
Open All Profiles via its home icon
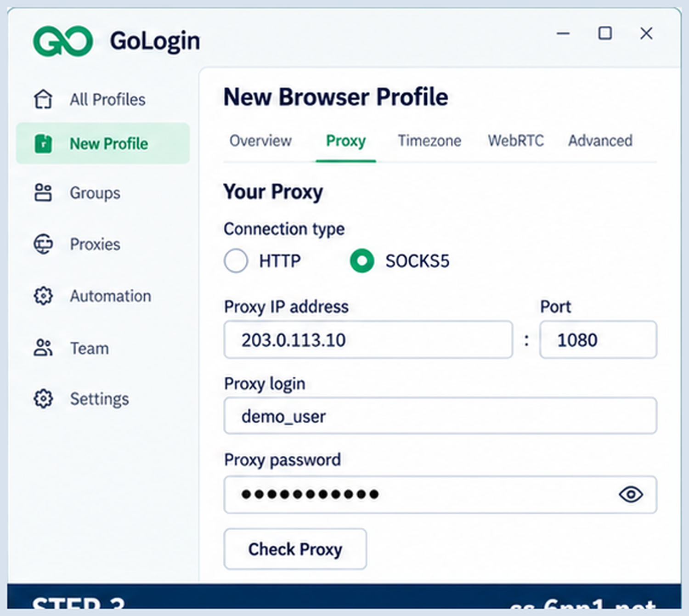(43, 99)
